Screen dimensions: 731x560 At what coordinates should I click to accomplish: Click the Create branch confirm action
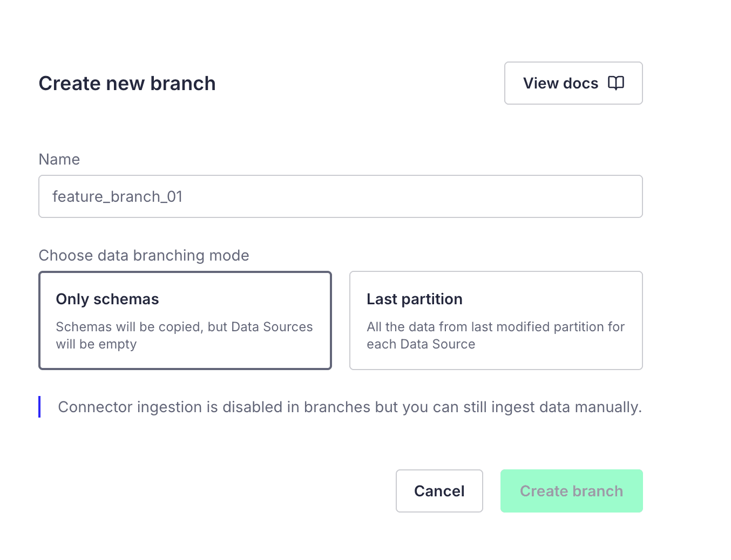[571, 491]
